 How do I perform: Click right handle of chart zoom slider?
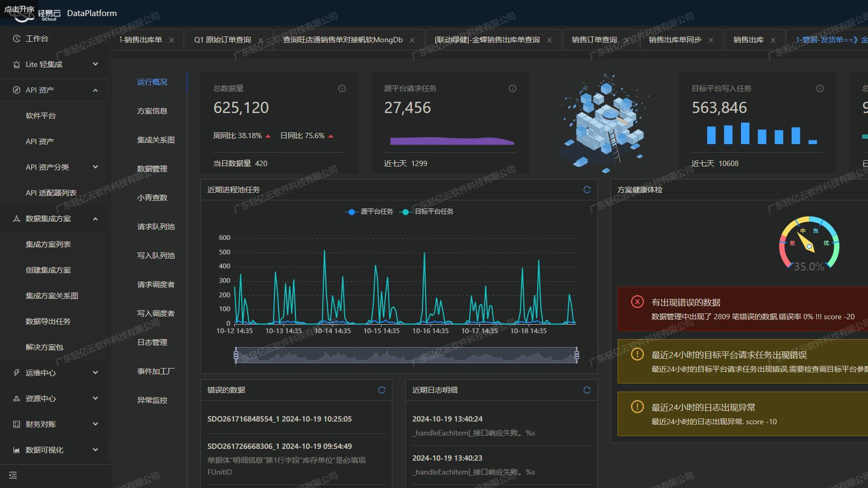(577, 355)
